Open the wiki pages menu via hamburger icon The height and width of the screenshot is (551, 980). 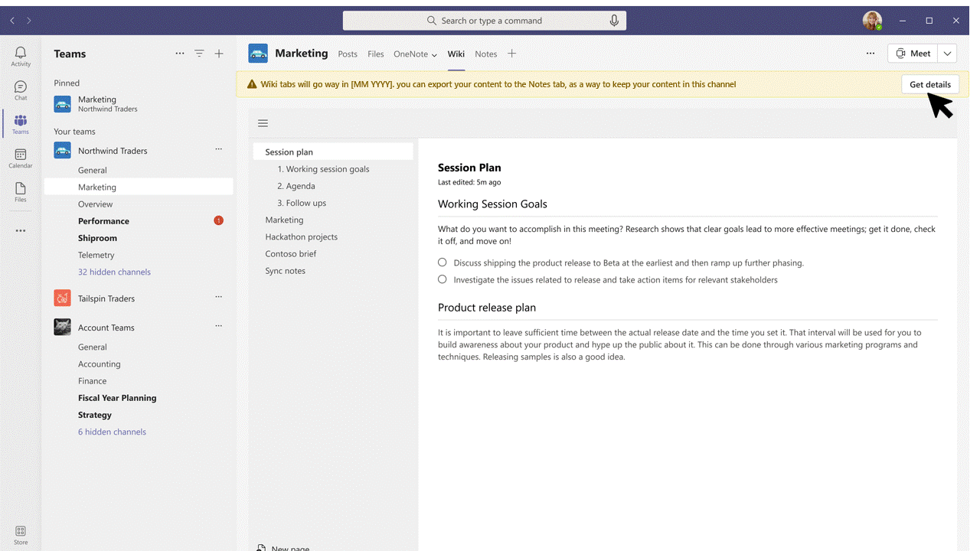pos(263,122)
